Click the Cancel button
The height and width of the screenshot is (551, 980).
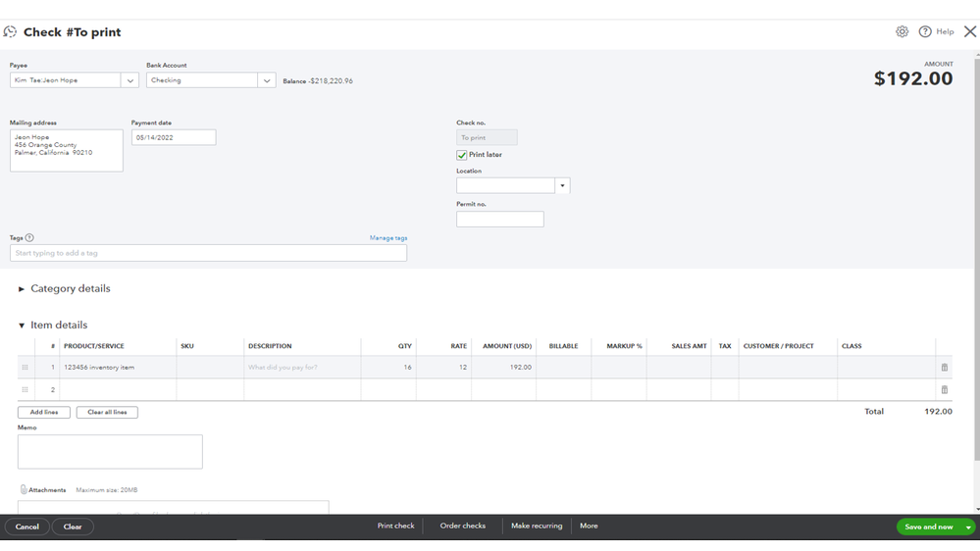26,526
